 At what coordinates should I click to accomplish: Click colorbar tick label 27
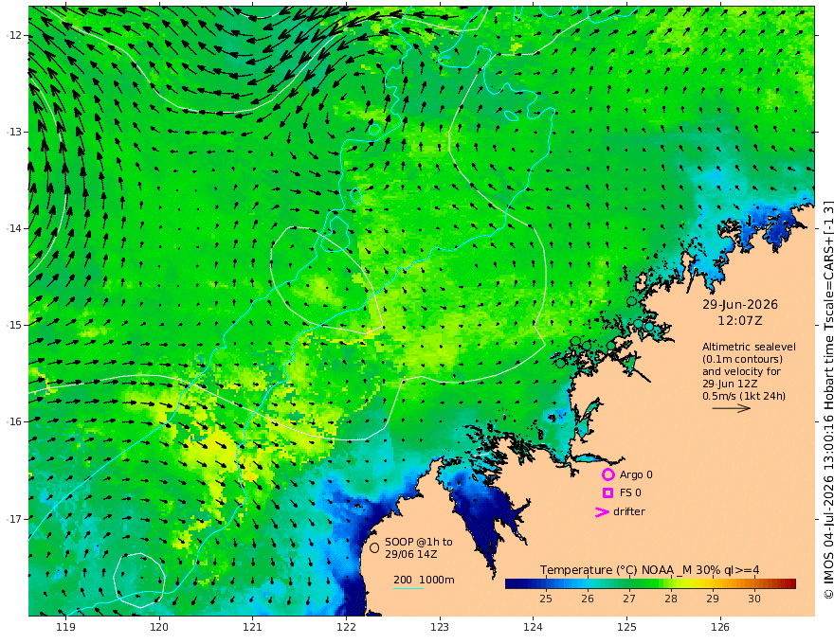coord(629,599)
